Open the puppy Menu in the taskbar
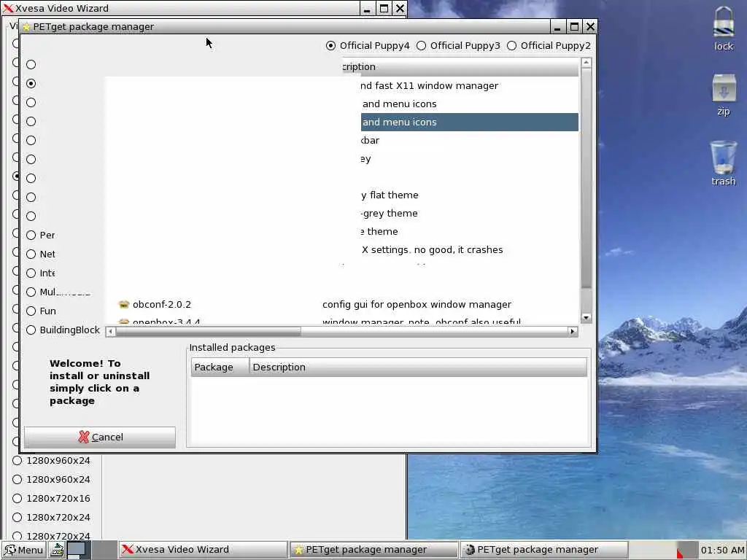The width and height of the screenshot is (747, 560). click(x=24, y=550)
